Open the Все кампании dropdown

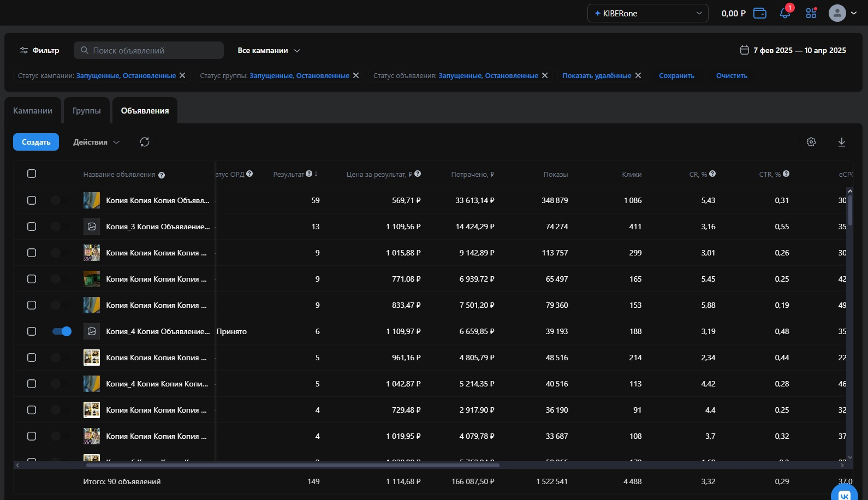pyautogui.click(x=269, y=50)
